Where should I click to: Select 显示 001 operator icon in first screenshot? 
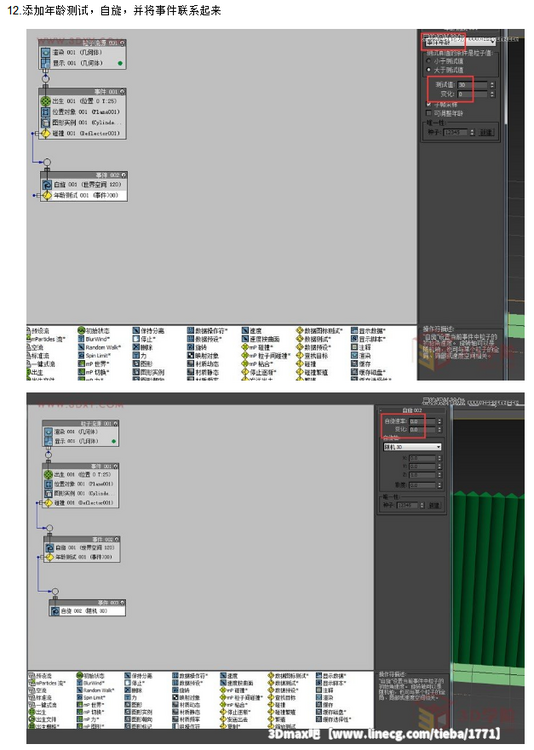point(45,63)
